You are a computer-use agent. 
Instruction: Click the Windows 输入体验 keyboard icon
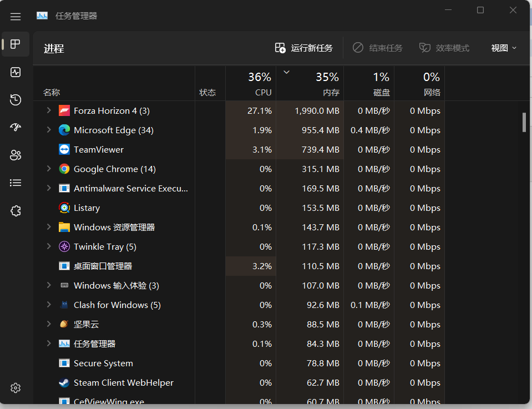(x=64, y=285)
